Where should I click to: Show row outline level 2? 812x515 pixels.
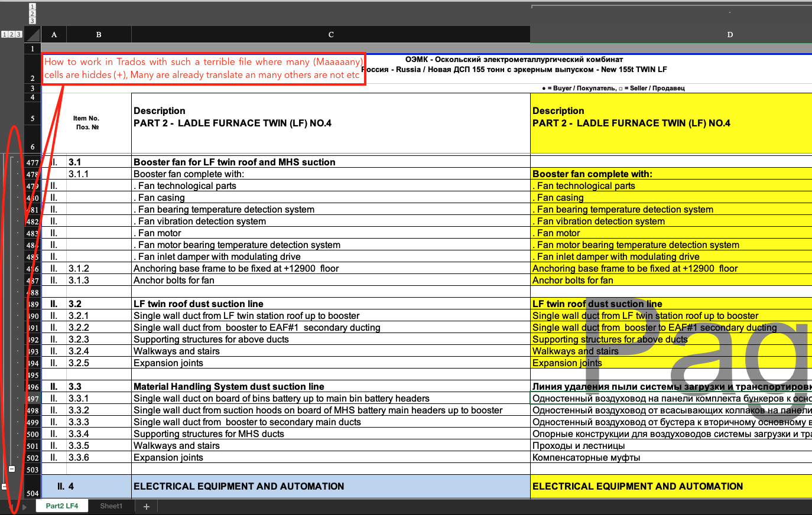[x=11, y=34]
